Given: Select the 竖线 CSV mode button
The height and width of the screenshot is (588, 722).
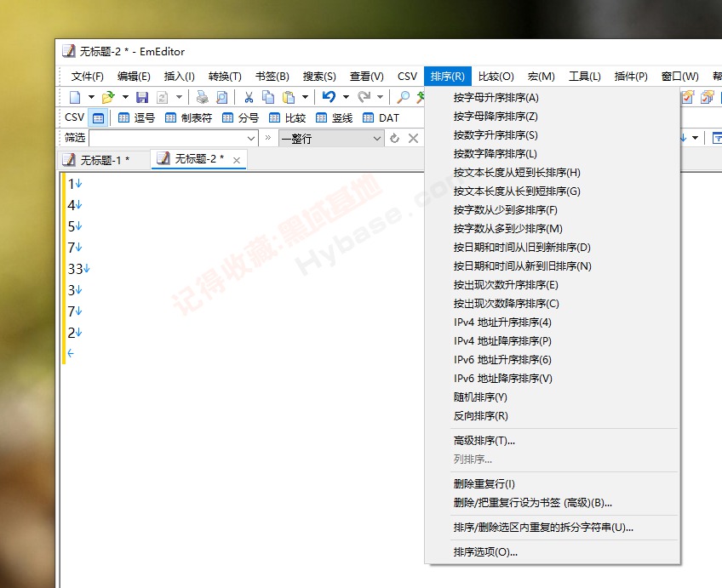Looking at the screenshot, I should pos(335,117).
